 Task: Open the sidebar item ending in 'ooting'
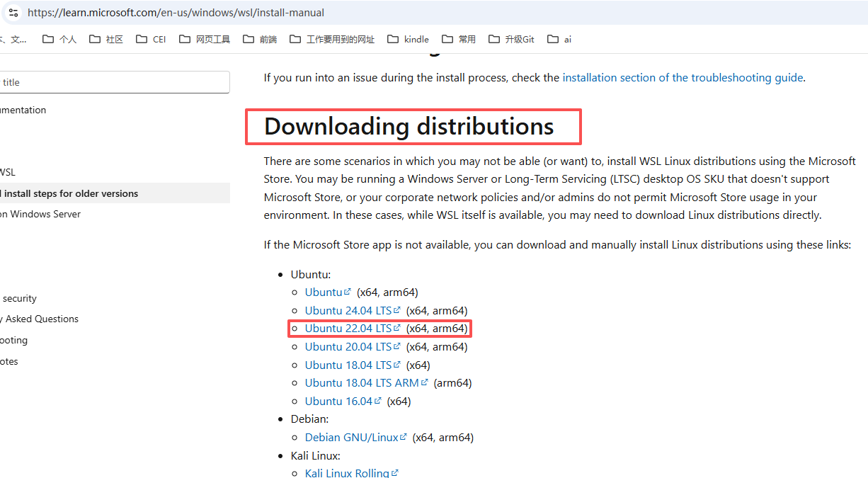pyautogui.click(x=14, y=341)
